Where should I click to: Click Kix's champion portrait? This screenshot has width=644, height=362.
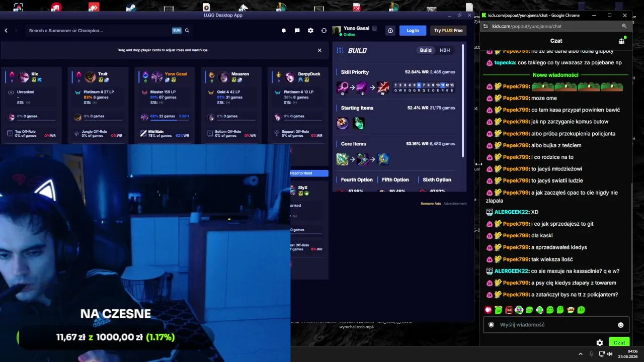(24, 77)
